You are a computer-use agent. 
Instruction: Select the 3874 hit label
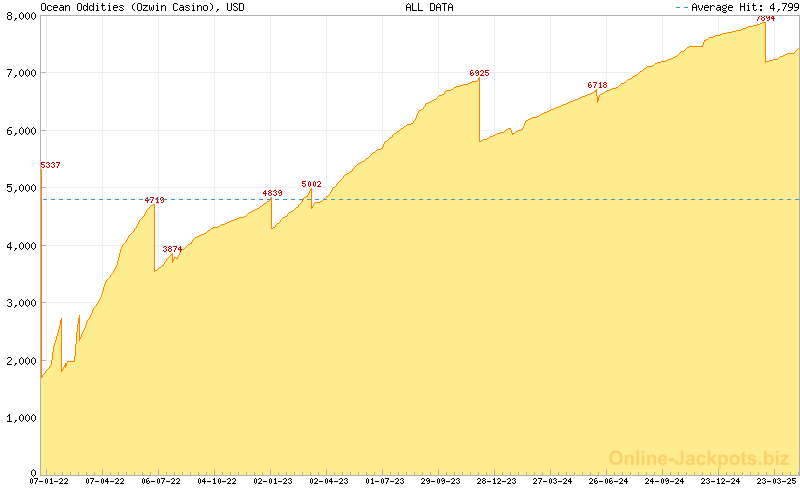point(173,249)
